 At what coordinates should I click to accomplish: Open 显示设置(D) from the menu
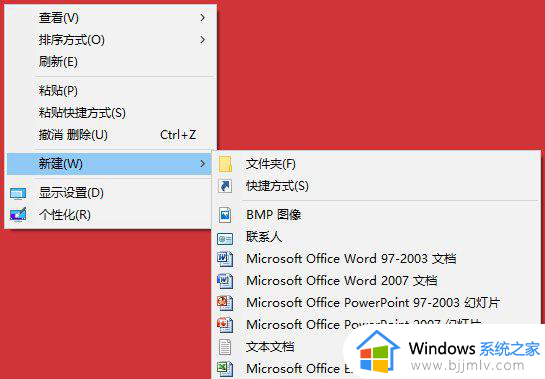click(109, 193)
